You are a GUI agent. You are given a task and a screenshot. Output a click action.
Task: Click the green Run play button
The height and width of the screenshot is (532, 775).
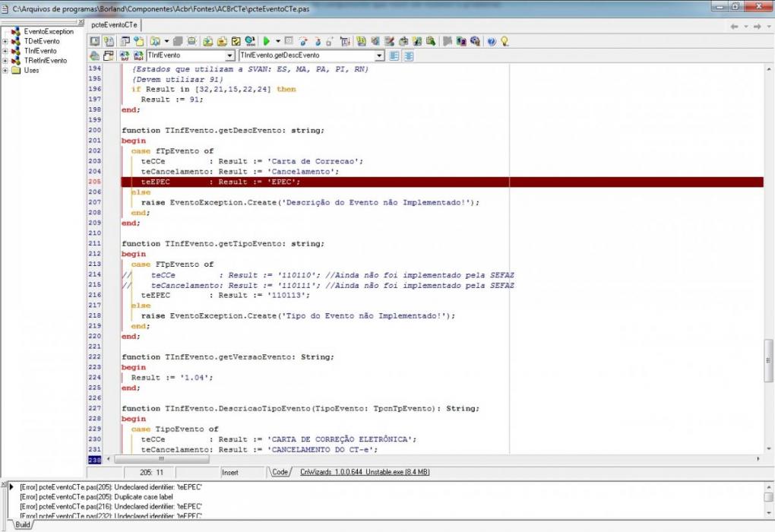point(267,42)
